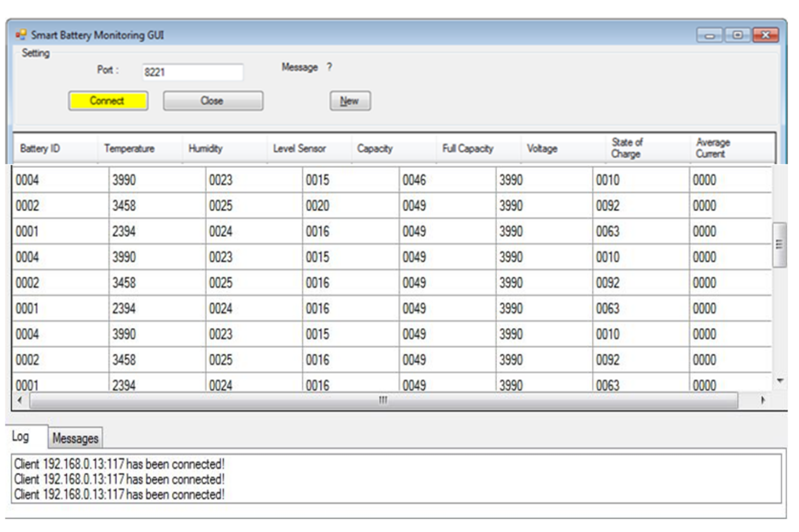
Task: Minimize the Smart Battery Monitoring window
Action: (x=709, y=35)
